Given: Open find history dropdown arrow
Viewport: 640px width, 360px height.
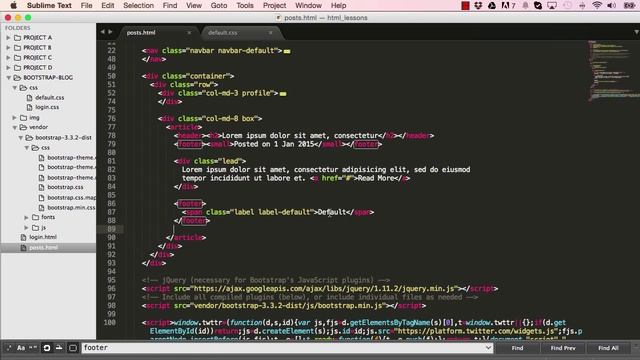Looking at the screenshot, I should click(x=488, y=348).
